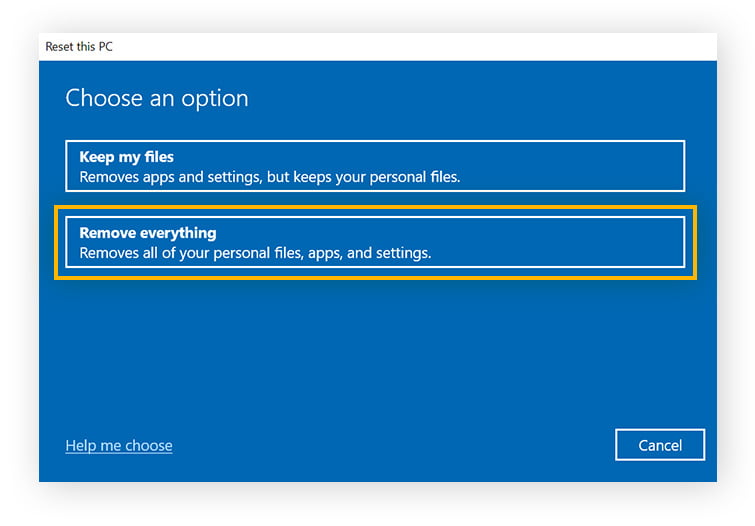Click the Choose an option heading
This screenshot has height=526, width=755.
click(x=156, y=98)
